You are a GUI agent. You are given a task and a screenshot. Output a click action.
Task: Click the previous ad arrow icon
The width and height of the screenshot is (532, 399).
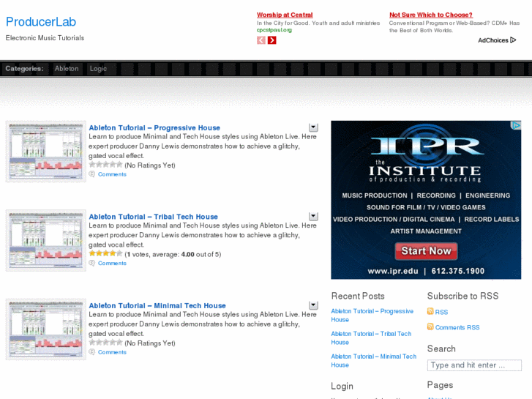pyautogui.click(x=261, y=40)
